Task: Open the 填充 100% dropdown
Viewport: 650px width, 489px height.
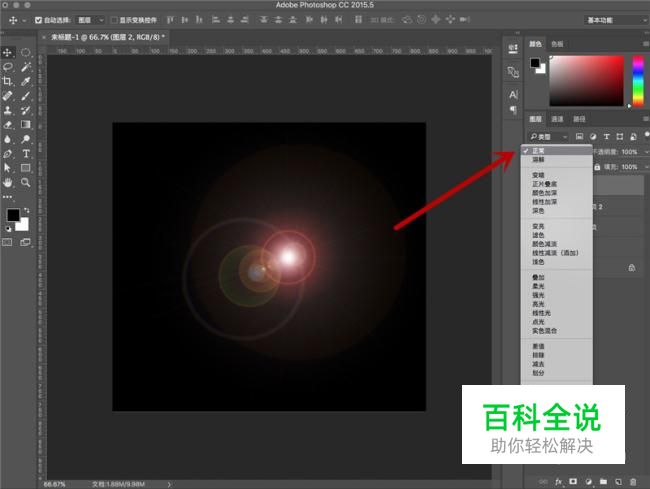Action: (646, 167)
